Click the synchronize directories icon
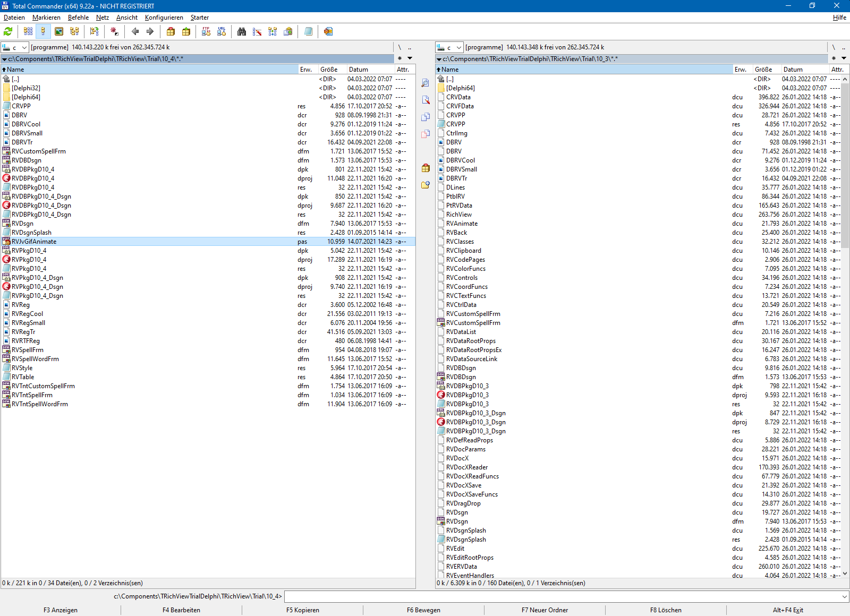850x616 pixels. (x=273, y=32)
